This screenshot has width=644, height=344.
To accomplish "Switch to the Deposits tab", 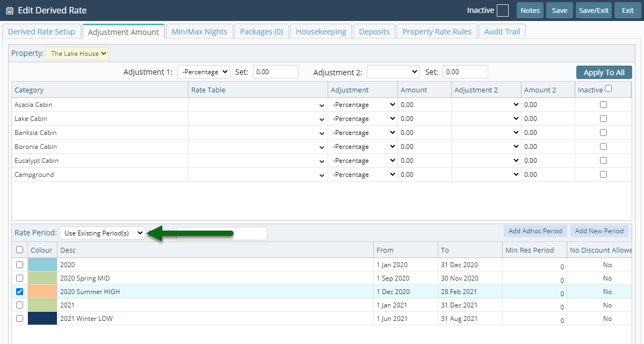I will (x=374, y=32).
